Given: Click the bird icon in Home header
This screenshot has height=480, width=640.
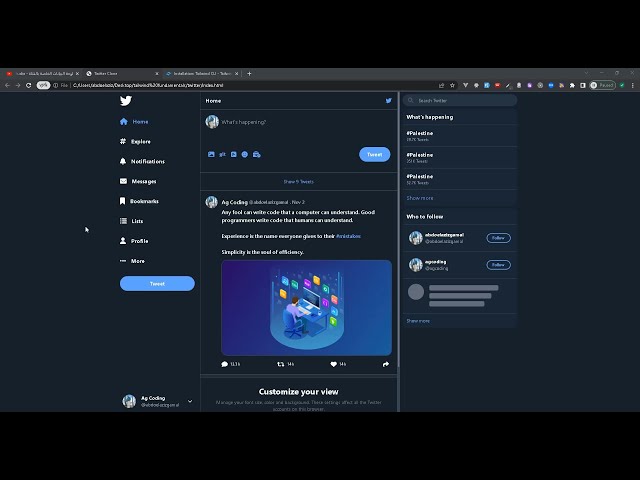Looking at the screenshot, I should [x=389, y=100].
